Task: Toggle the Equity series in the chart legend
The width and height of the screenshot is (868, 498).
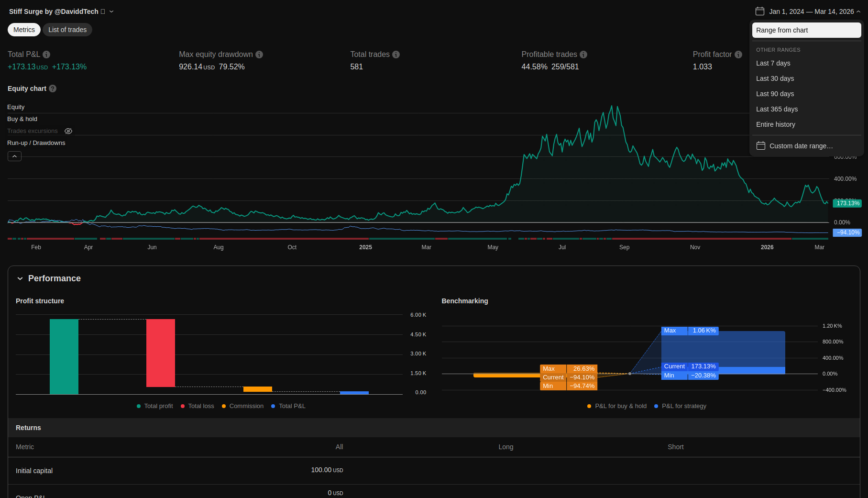Action: [16, 107]
